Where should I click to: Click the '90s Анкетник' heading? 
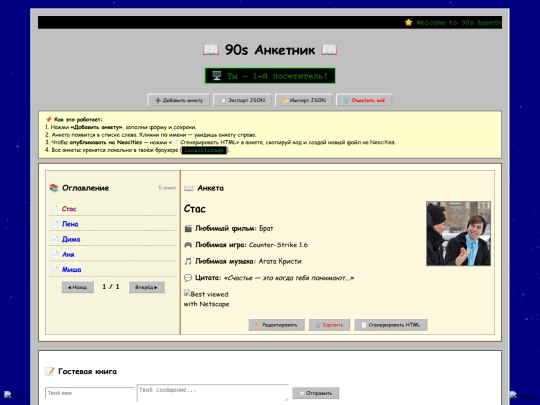tap(270, 50)
